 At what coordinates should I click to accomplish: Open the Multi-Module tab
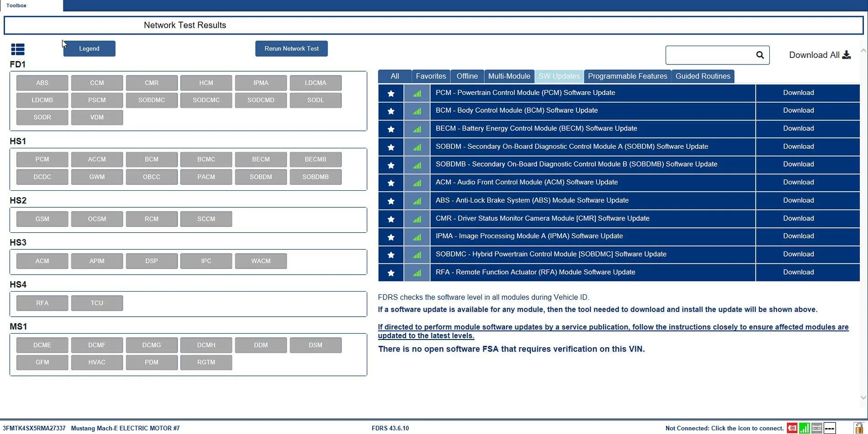click(509, 76)
